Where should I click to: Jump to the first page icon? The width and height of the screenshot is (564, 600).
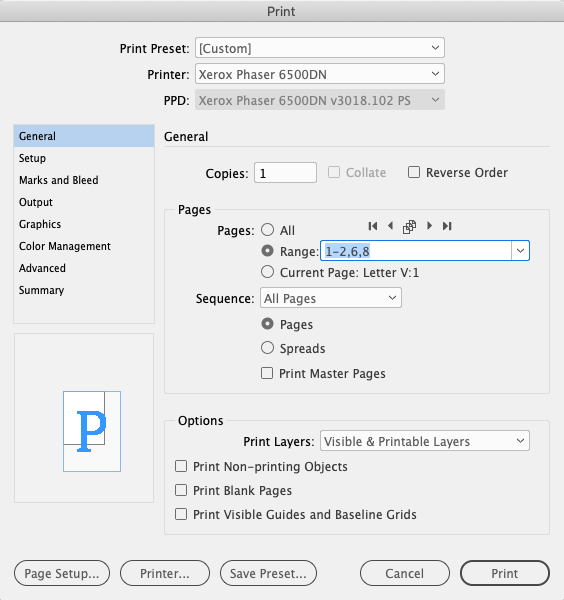click(373, 226)
